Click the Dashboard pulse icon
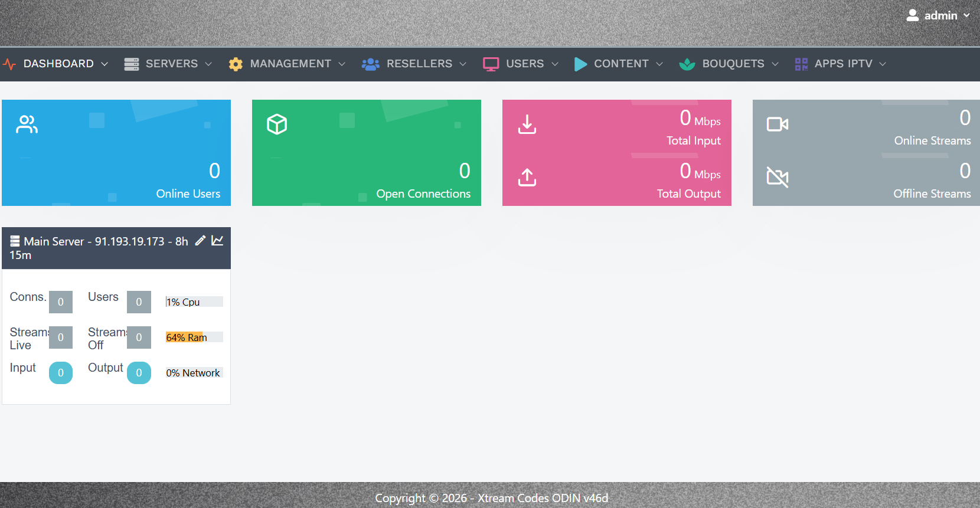This screenshot has width=980, height=508. (9, 64)
